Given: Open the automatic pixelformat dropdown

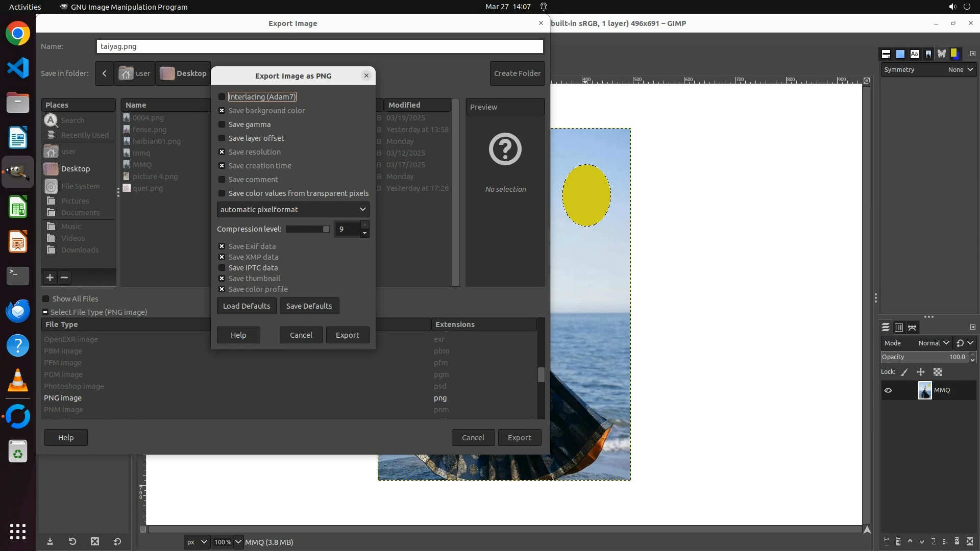Looking at the screenshot, I should coord(293,210).
